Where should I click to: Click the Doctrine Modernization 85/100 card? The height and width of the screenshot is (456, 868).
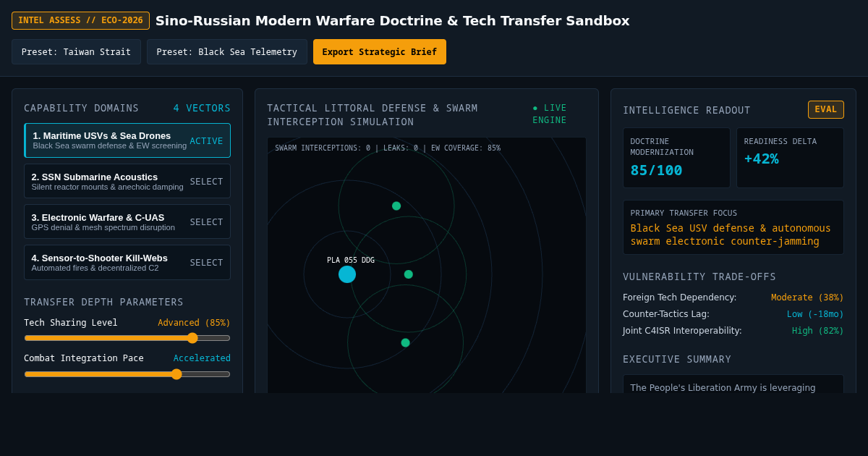676,158
